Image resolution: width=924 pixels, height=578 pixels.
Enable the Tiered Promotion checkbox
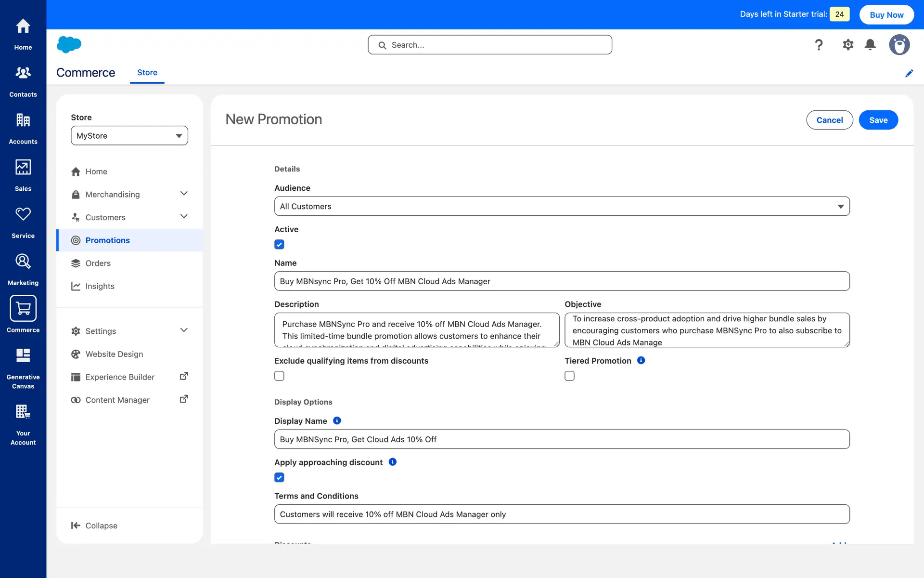(x=569, y=376)
